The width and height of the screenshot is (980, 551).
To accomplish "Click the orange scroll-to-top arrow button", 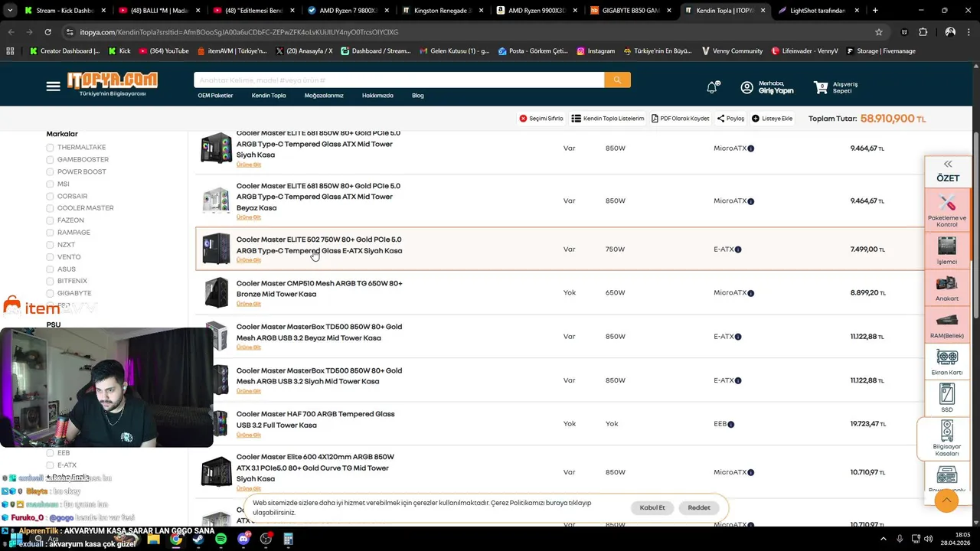I will tap(946, 500).
